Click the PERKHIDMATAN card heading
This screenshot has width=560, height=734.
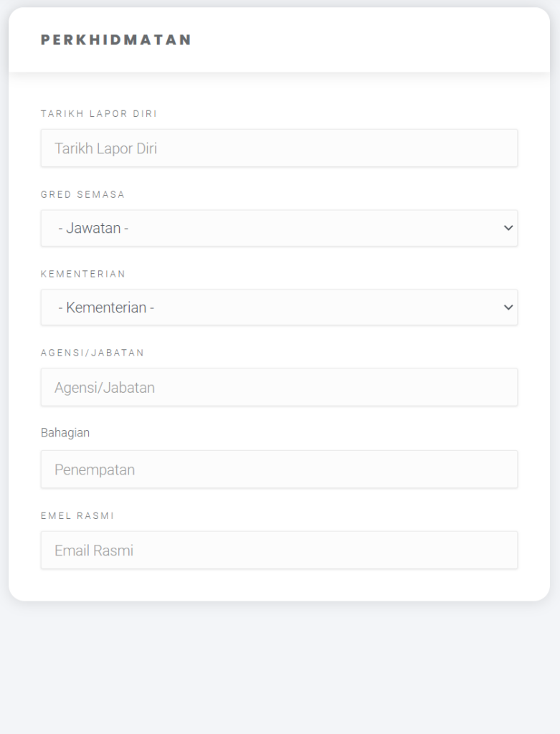point(116,40)
